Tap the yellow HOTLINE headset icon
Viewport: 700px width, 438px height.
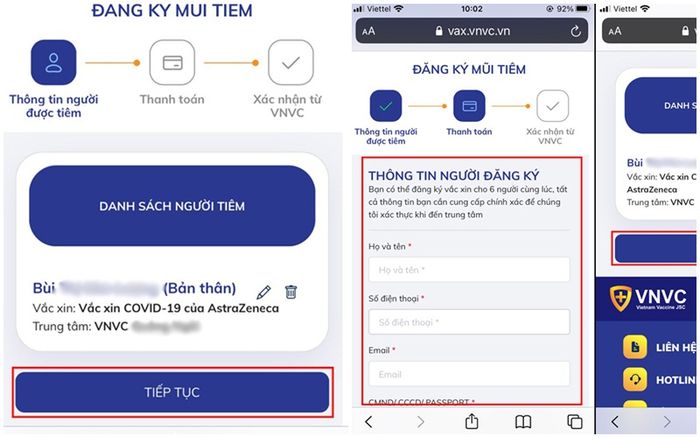[635, 380]
